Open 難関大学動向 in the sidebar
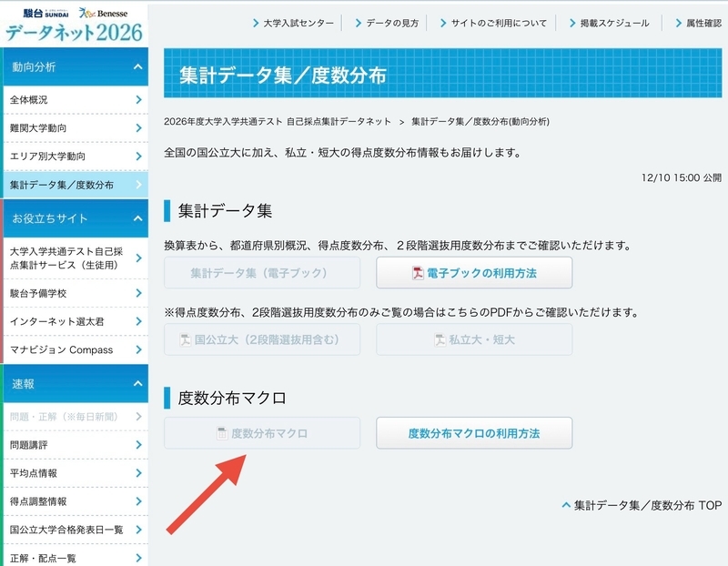The width and height of the screenshot is (728, 566). [x=76, y=128]
